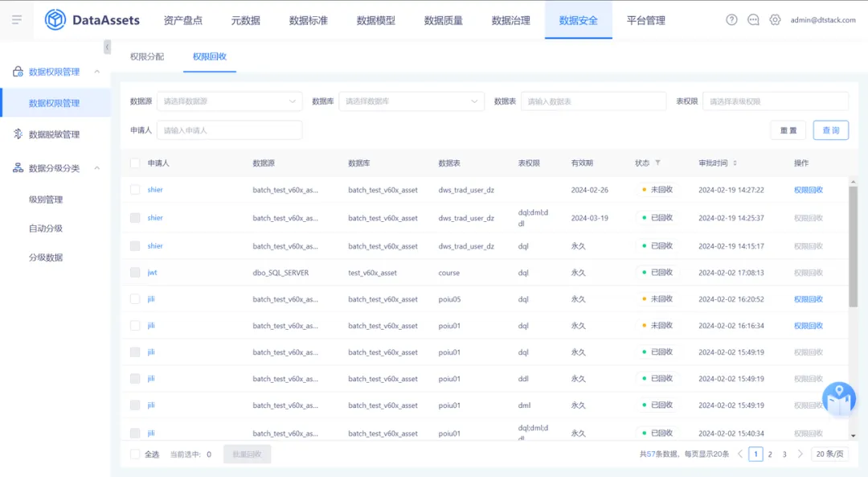Open the 数据库 dropdown

411,101
